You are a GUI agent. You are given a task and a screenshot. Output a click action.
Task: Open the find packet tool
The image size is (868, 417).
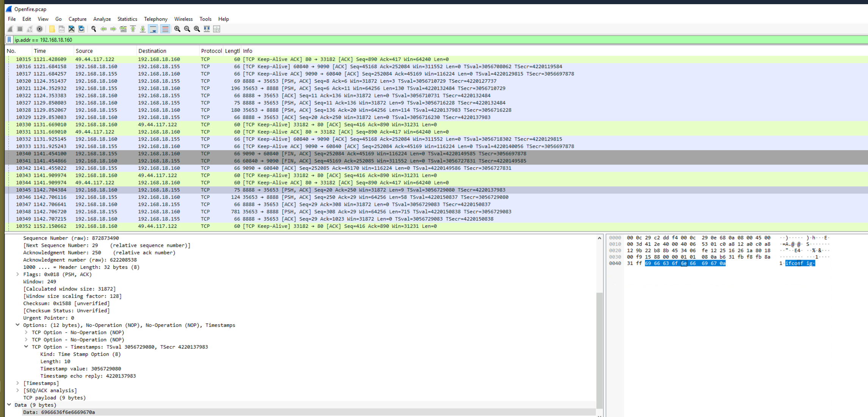click(x=93, y=28)
